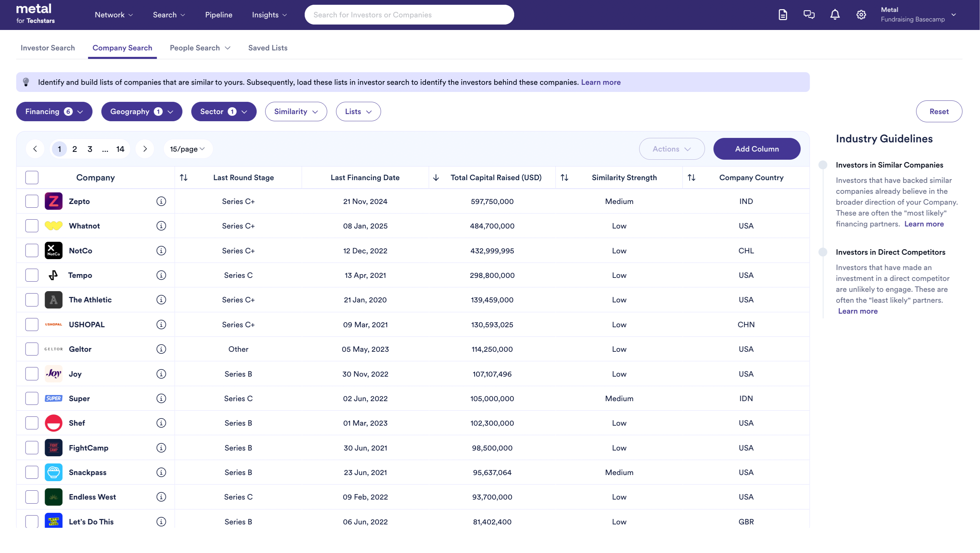This screenshot has height=553, width=980.
Task: Sort by Last Round Stage arrows
Action: pos(184,178)
